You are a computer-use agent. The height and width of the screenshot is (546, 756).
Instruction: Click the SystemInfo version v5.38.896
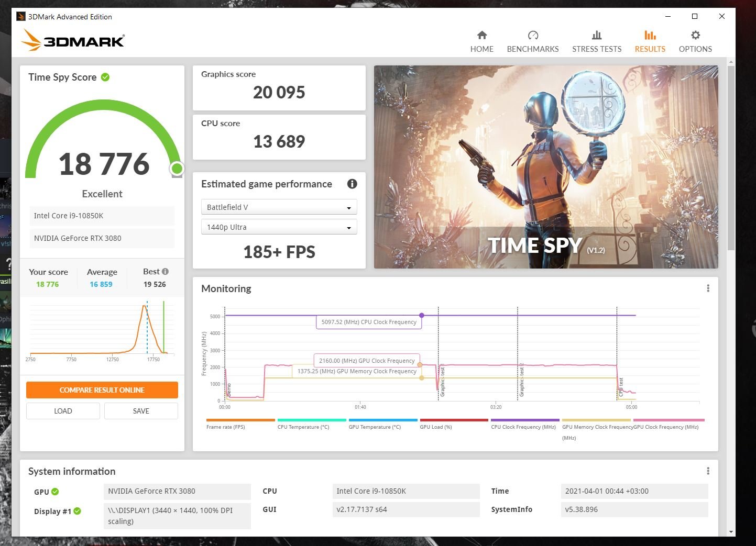pos(634,509)
